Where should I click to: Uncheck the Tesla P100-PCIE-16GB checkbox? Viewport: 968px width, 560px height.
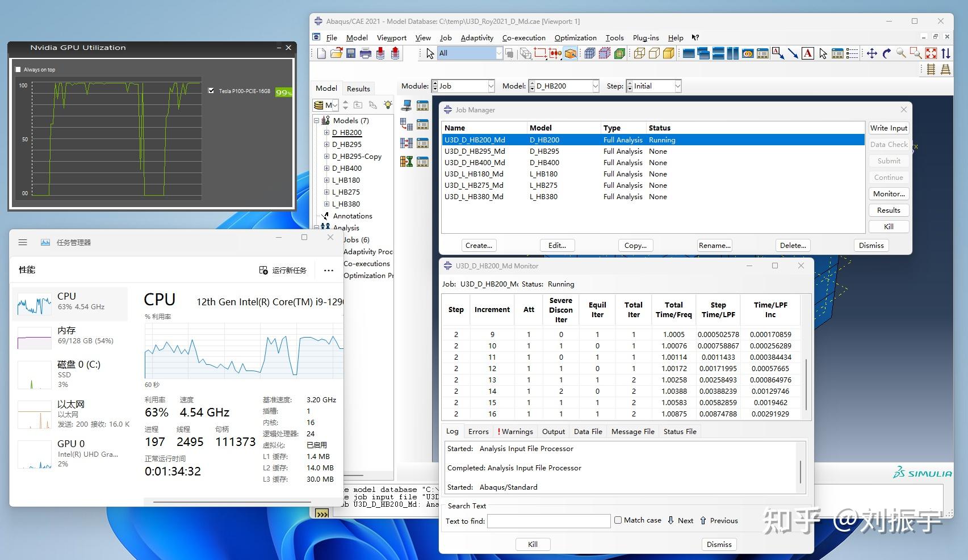[x=212, y=91]
